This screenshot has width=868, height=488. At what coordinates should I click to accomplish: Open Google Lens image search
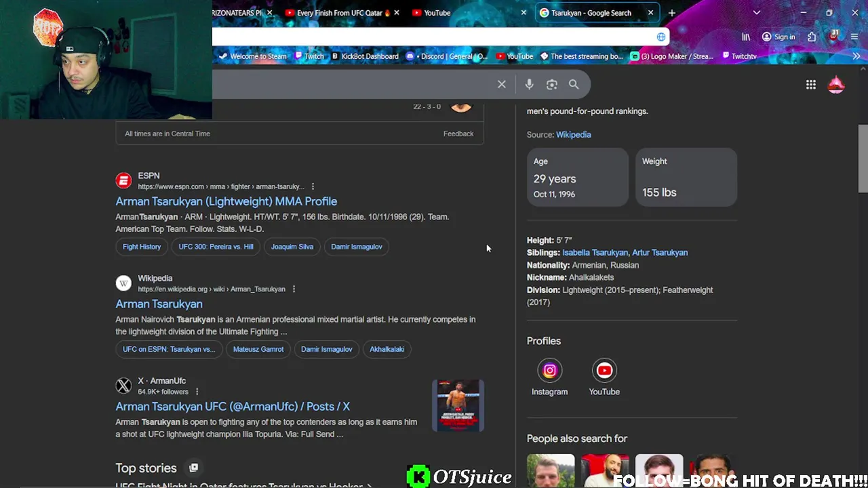pos(551,84)
